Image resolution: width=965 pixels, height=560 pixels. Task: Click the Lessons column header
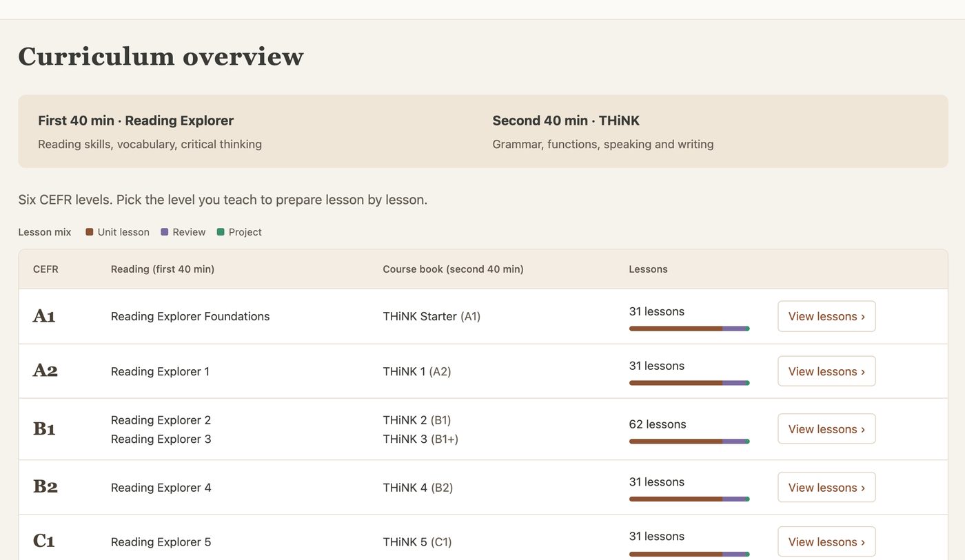tap(648, 269)
